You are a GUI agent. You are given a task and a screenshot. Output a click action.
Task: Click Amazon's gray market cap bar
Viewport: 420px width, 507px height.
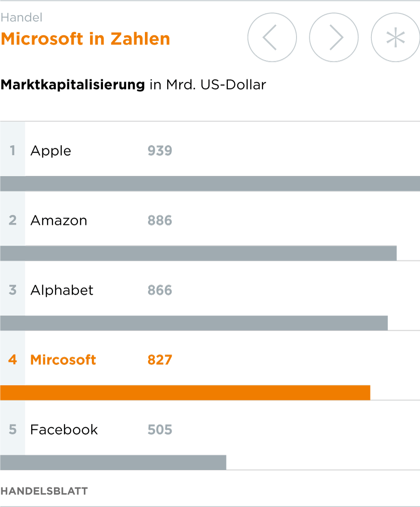coord(198,253)
